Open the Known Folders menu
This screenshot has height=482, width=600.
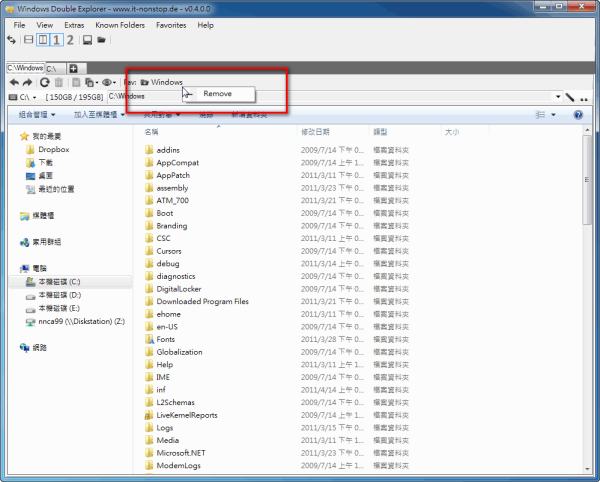[x=120, y=25]
